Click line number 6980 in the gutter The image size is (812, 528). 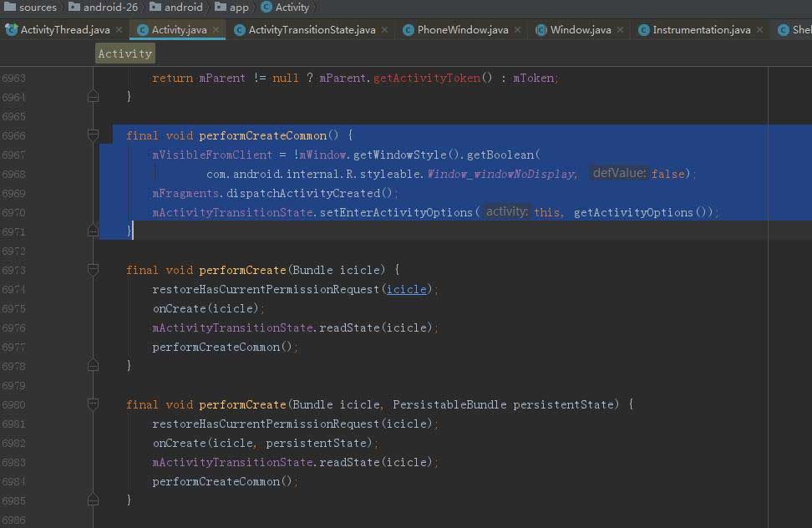pos(13,405)
